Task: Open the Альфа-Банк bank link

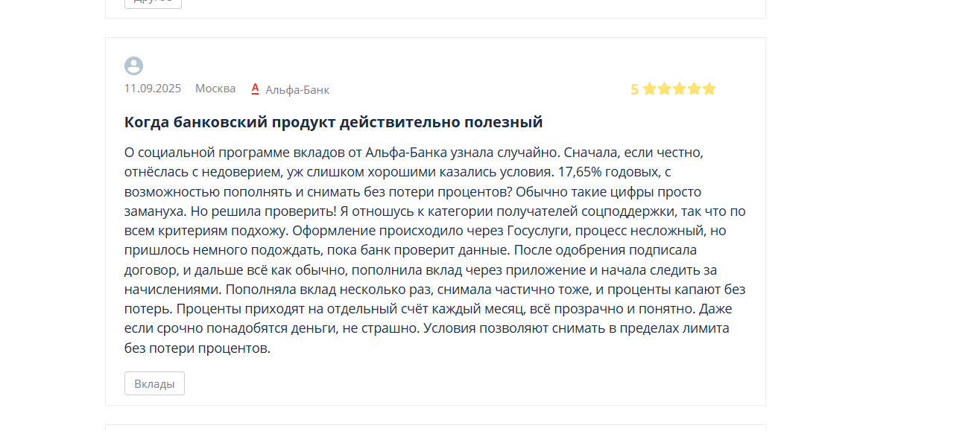Action: 297,89
